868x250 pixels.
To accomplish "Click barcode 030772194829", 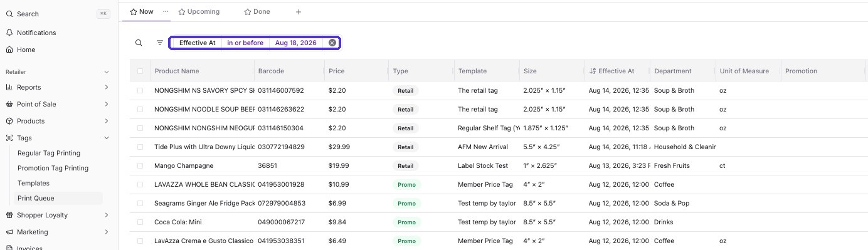I will click(x=281, y=147).
